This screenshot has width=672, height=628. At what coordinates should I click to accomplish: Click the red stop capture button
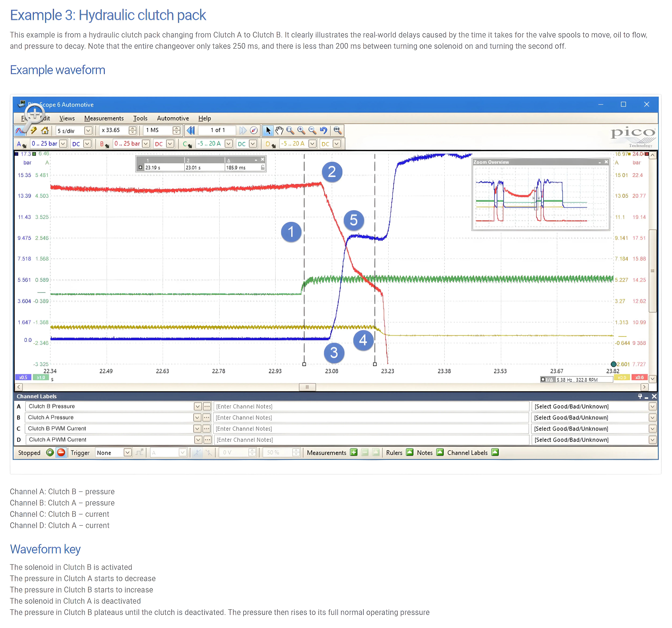61,453
